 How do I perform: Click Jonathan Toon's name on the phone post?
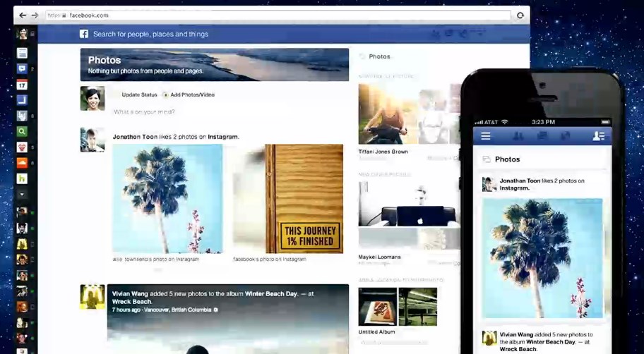coord(520,181)
